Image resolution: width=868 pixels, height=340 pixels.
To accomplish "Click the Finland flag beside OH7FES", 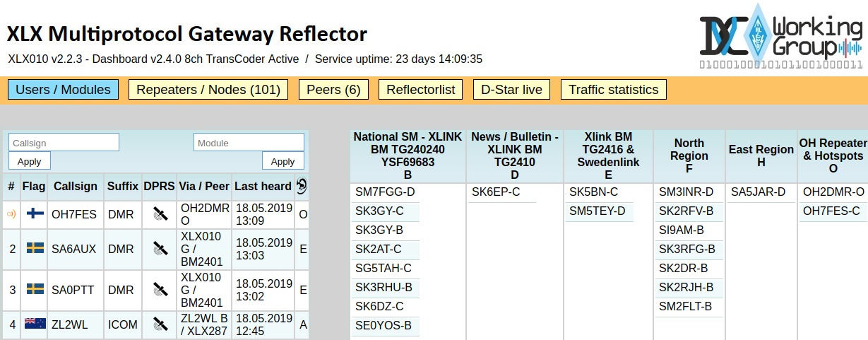I will [x=35, y=215].
